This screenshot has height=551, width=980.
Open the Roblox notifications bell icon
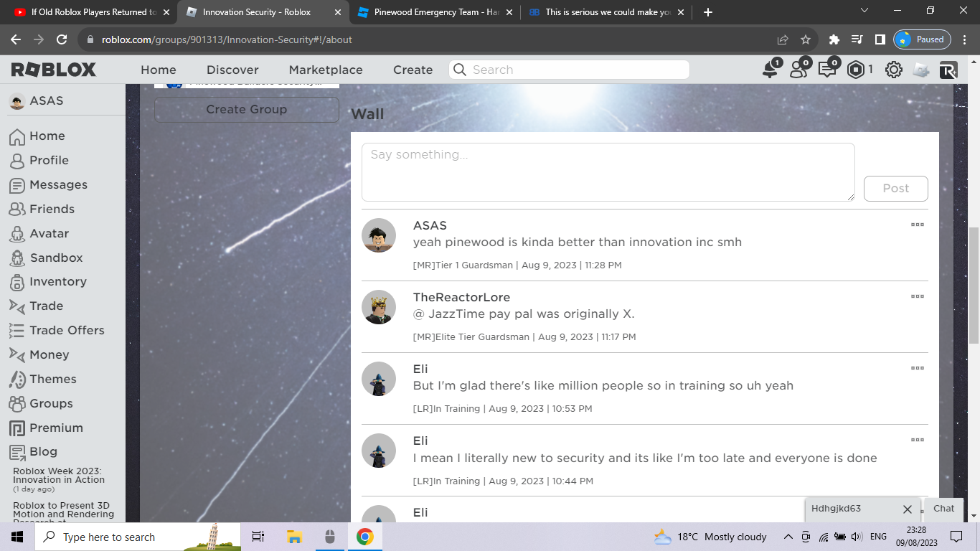771,70
